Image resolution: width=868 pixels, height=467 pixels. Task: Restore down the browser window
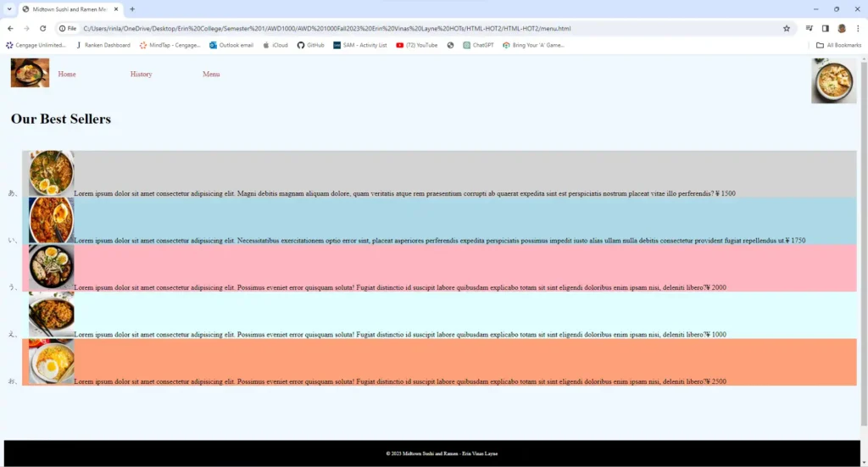pos(837,8)
